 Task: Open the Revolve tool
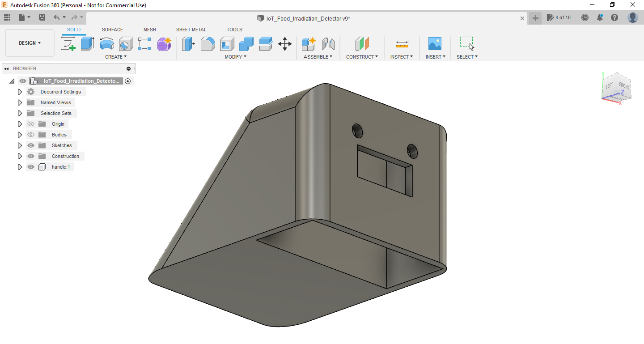(106, 43)
